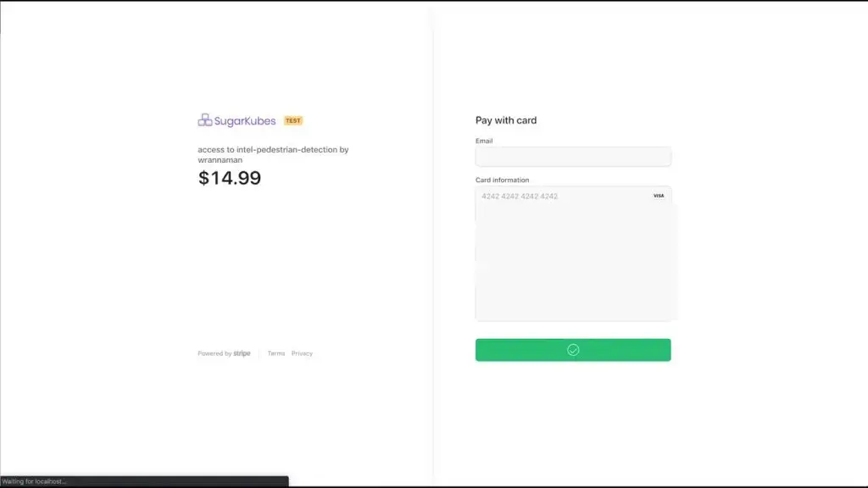
Task: Click the wrannaman author name
Action: point(220,160)
